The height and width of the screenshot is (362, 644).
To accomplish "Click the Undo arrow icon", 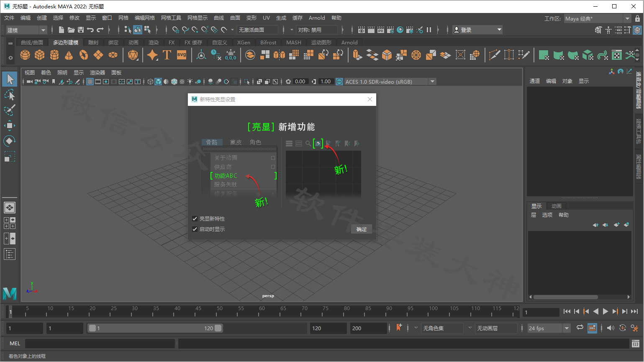I will click(90, 30).
